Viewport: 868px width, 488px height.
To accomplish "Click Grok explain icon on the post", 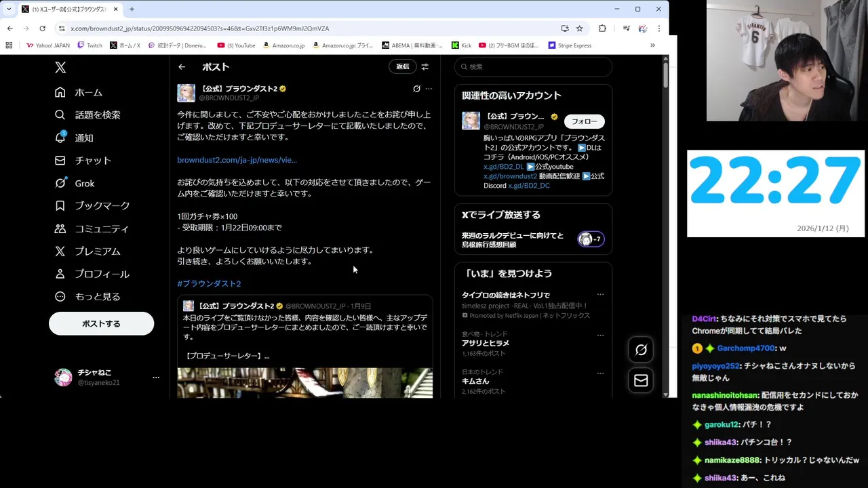I will [416, 89].
